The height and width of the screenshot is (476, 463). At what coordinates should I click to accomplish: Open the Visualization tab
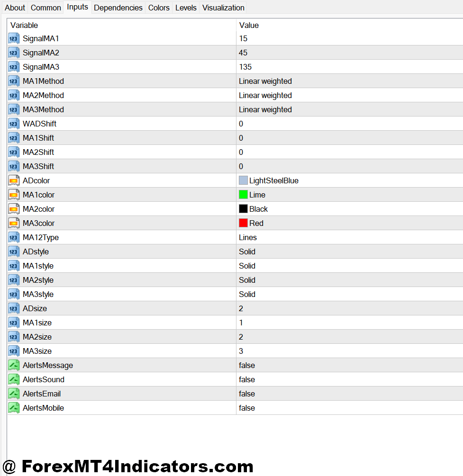(223, 7)
